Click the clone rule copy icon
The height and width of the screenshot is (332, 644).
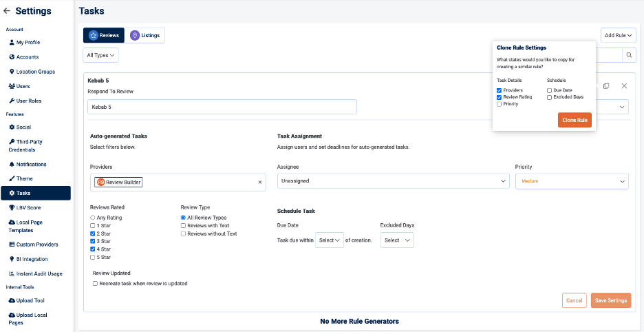coord(606,86)
